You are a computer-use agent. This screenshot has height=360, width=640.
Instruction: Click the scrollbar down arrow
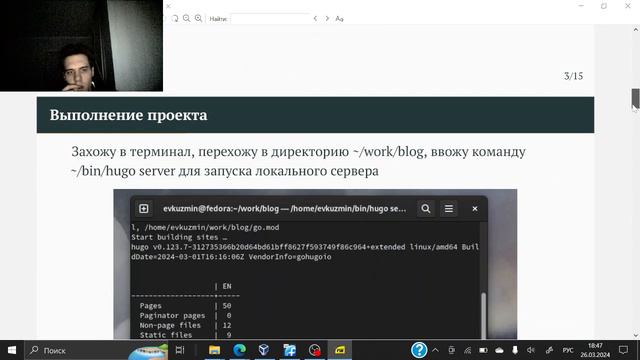coord(636,335)
